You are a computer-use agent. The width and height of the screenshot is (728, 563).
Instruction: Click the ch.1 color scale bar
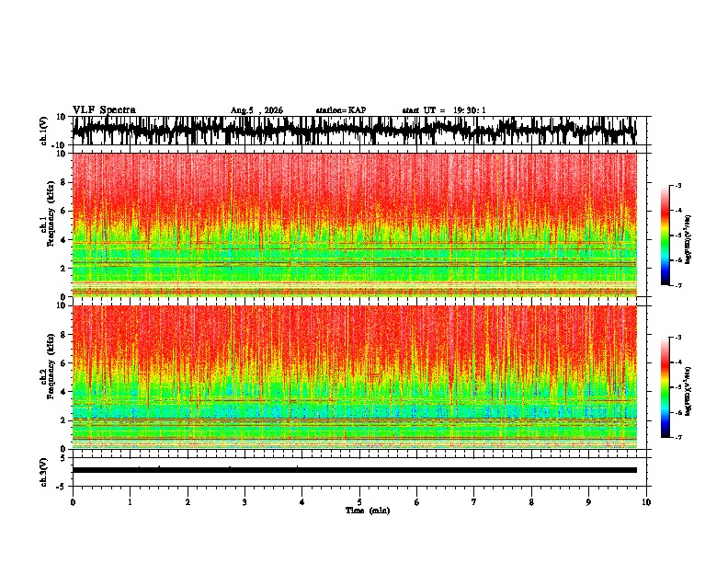pos(665,236)
